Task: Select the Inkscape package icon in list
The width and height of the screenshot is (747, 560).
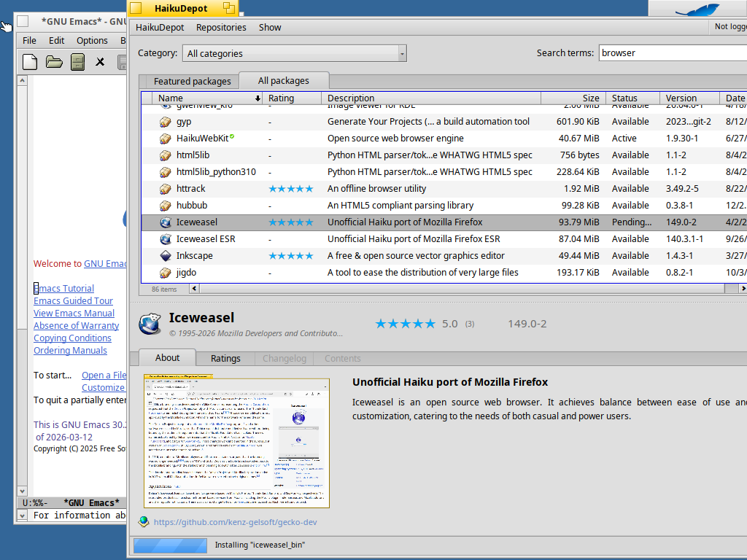Action: click(166, 256)
